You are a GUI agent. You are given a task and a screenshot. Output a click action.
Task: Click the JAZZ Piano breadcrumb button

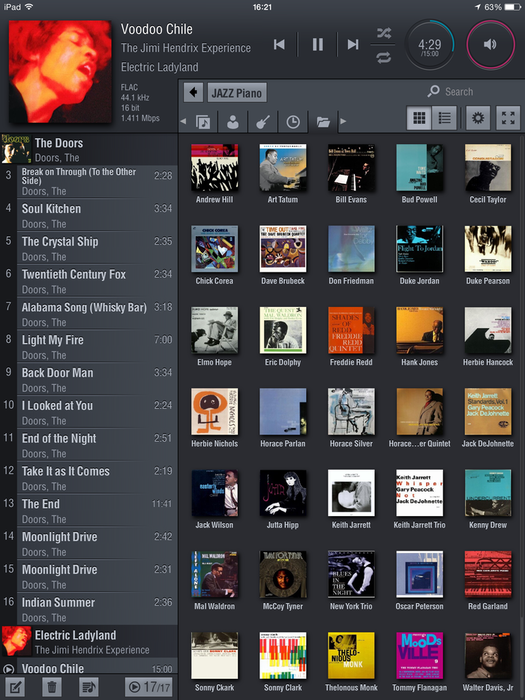click(x=237, y=92)
